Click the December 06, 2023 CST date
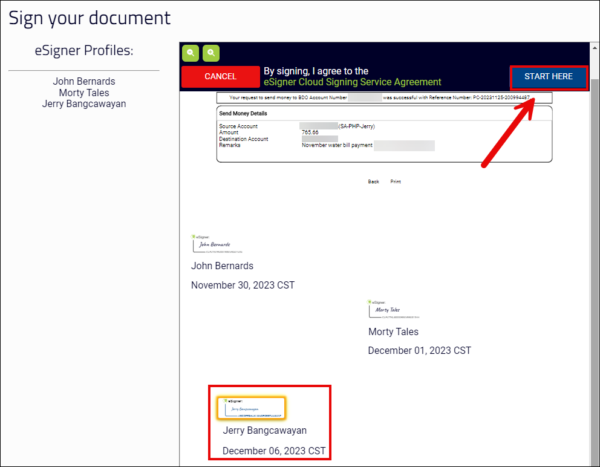The height and width of the screenshot is (467, 600). coord(273,450)
